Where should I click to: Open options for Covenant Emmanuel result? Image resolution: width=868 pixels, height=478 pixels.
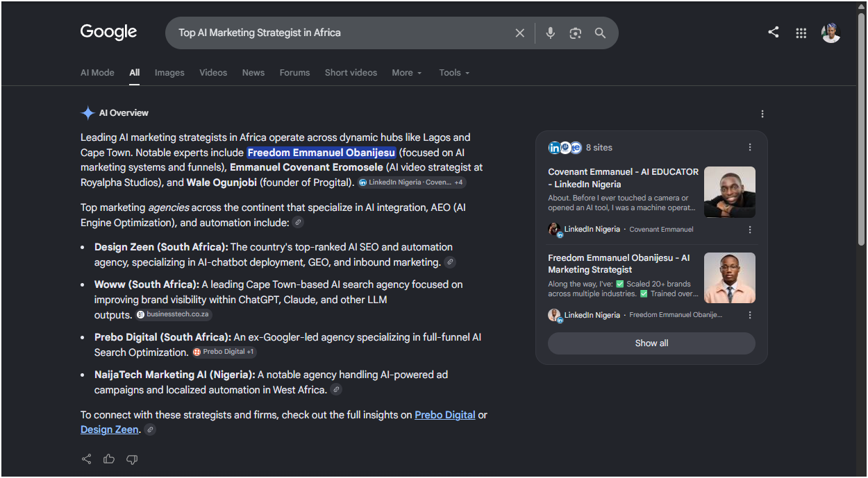[750, 230]
